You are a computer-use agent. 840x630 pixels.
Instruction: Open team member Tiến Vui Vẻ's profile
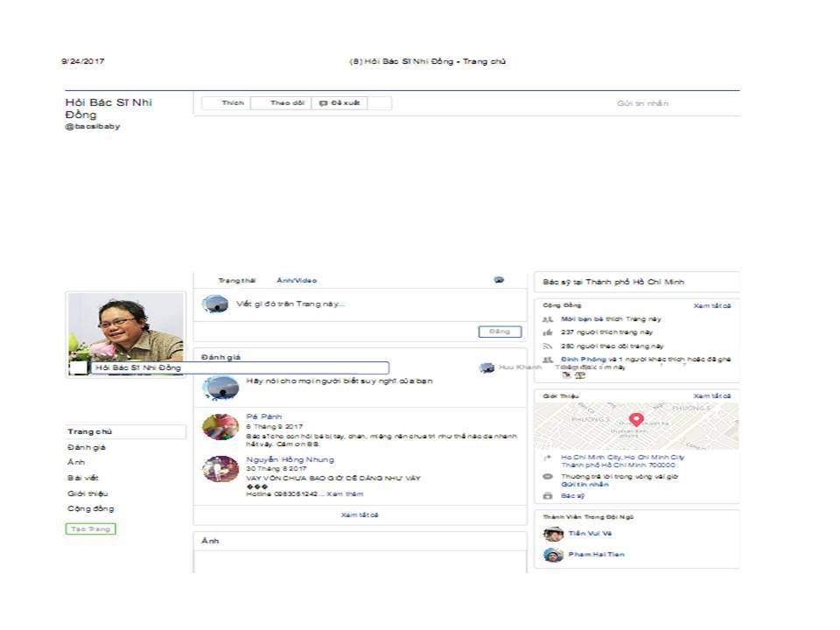point(590,533)
